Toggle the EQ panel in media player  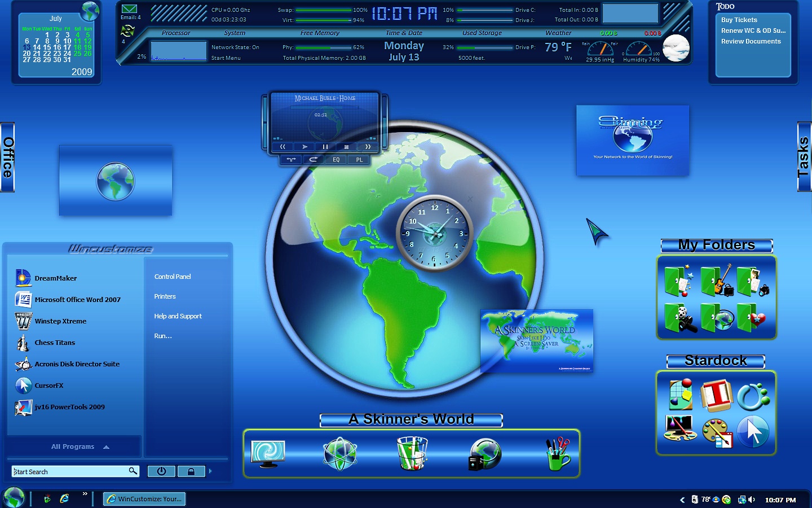pos(336,160)
